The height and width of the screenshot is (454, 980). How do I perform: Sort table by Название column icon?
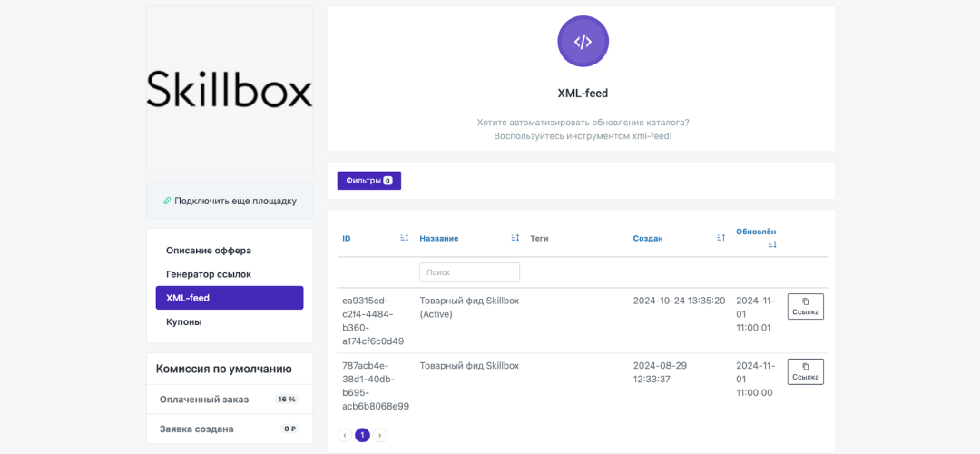pyautogui.click(x=515, y=238)
